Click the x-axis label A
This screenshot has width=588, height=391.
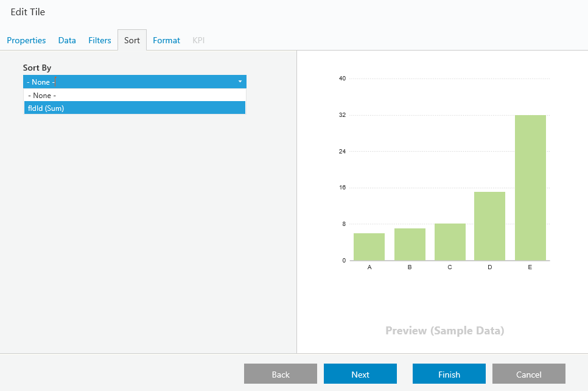click(369, 267)
